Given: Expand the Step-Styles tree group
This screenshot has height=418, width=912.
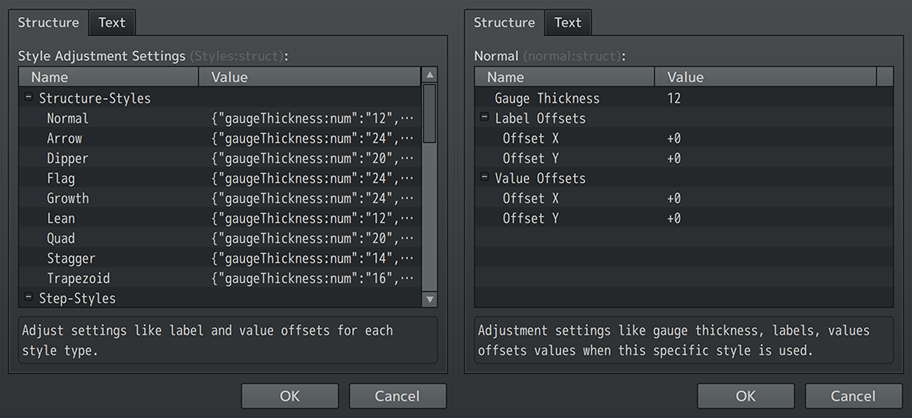Looking at the screenshot, I should point(28,298).
